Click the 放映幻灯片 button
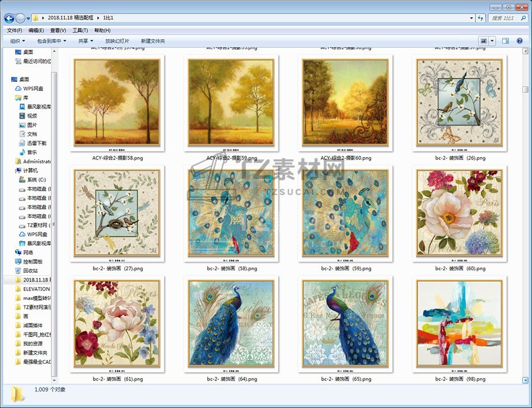The height and width of the screenshot is (408, 532). point(117,41)
